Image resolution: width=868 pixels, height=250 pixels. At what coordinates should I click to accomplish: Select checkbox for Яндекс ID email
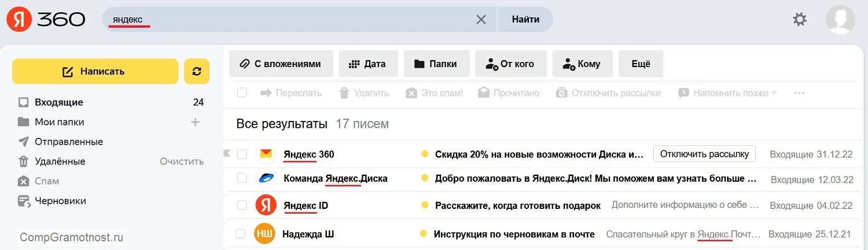[x=242, y=205]
